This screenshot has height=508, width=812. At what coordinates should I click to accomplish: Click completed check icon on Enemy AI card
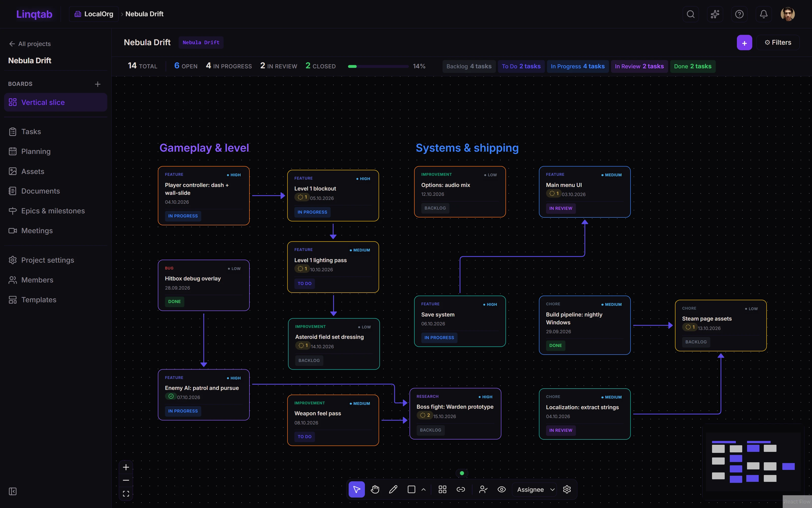click(171, 396)
